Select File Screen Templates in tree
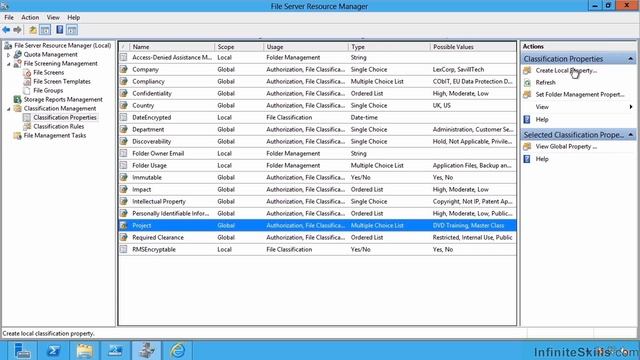 [62, 82]
